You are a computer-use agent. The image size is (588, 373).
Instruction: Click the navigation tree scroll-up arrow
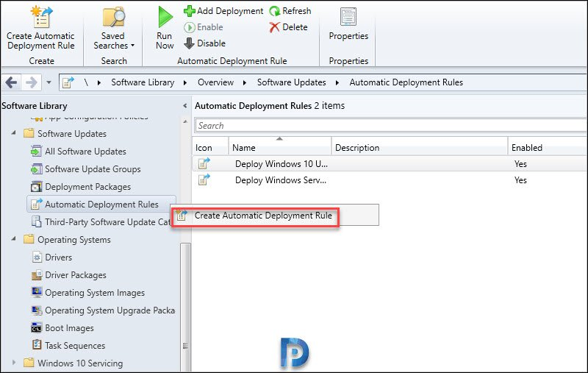[185, 121]
